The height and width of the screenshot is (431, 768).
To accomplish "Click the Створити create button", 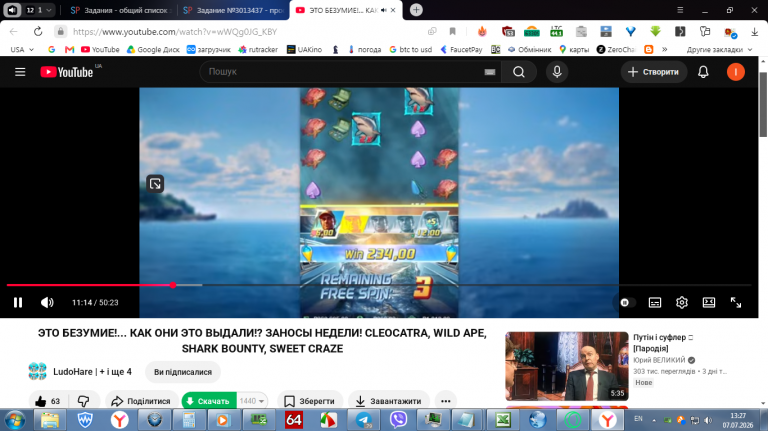I will [654, 72].
